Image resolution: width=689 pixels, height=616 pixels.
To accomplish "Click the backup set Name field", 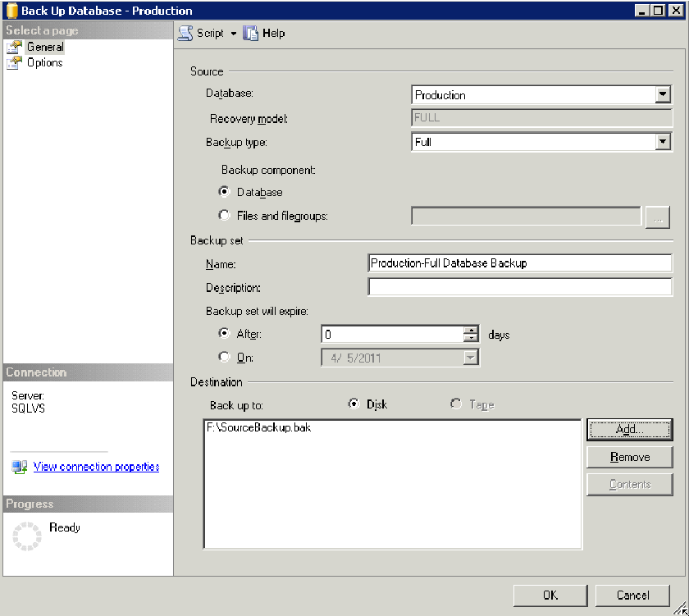I will pyautogui.click(x=520, y=263).
